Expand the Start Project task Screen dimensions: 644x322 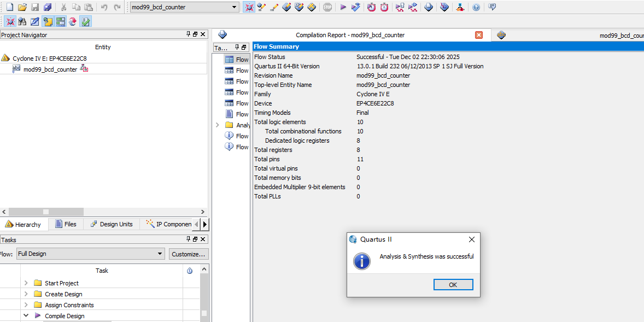point(26,283)
